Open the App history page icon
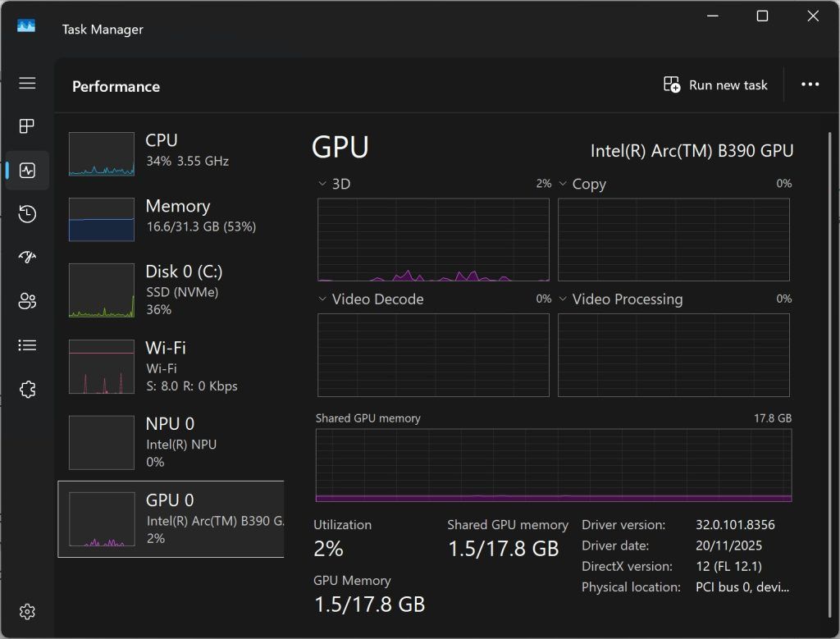This screenshot has height=639, width=840. pos(27,214)
